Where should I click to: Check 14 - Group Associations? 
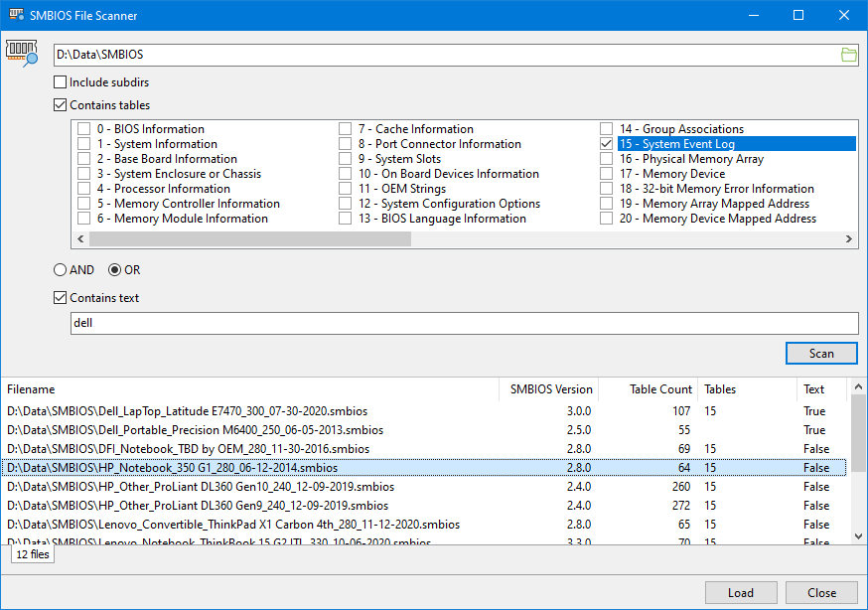click(x=606, y=129)
